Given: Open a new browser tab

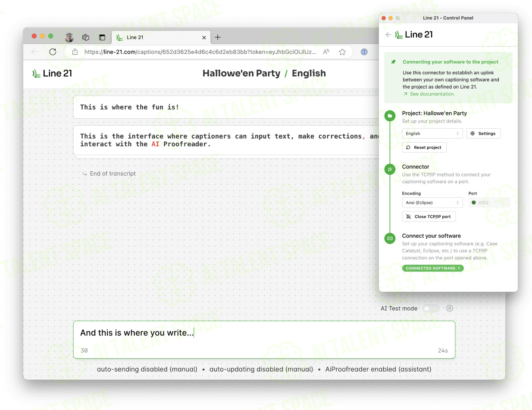Looking at the screenshot, I should point(218,37).
